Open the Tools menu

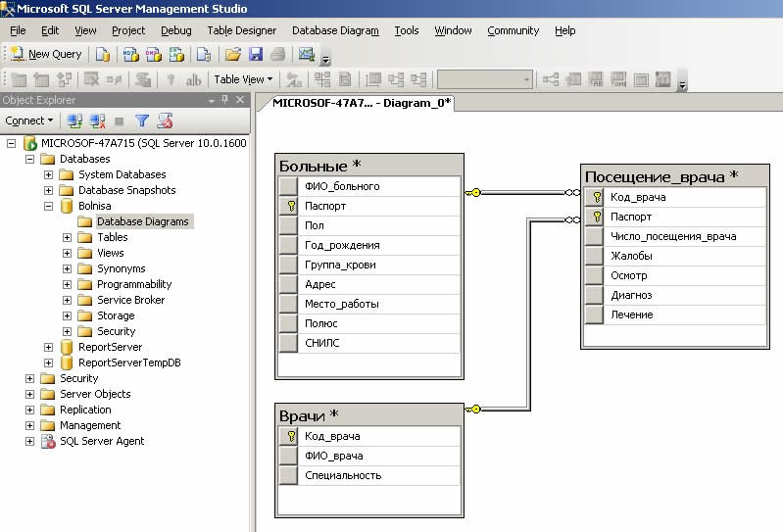coord(407,31)
